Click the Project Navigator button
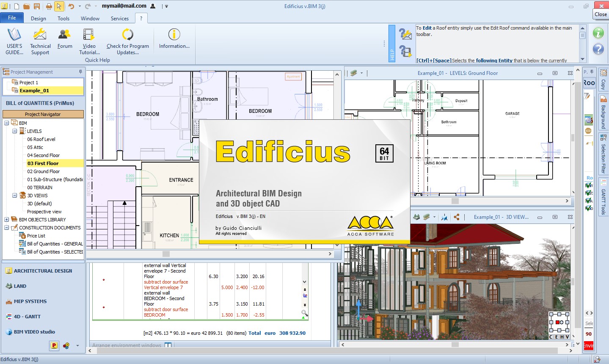Image resolution: width=609 pixels, height=364 pixels. [x=43, y=114]
